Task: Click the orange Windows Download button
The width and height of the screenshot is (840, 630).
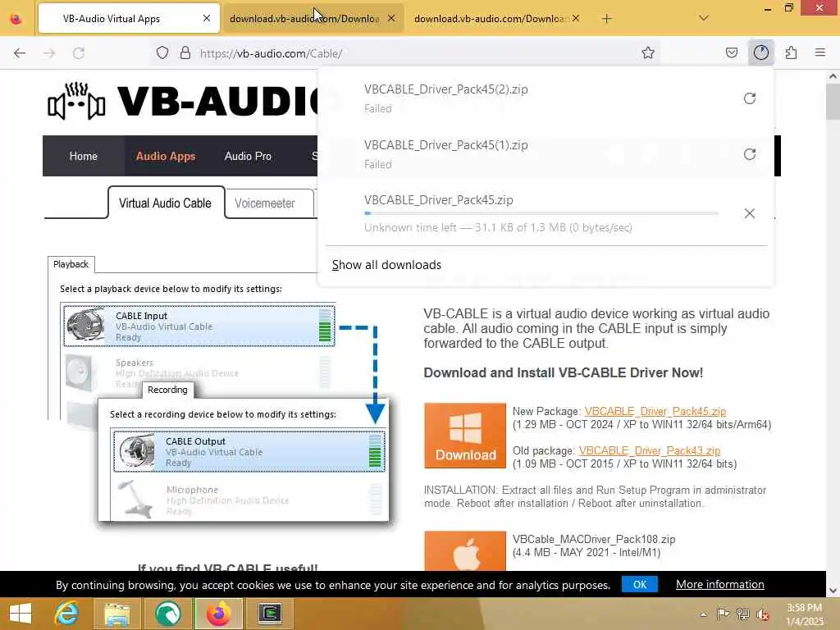Action: pos(465,436)
